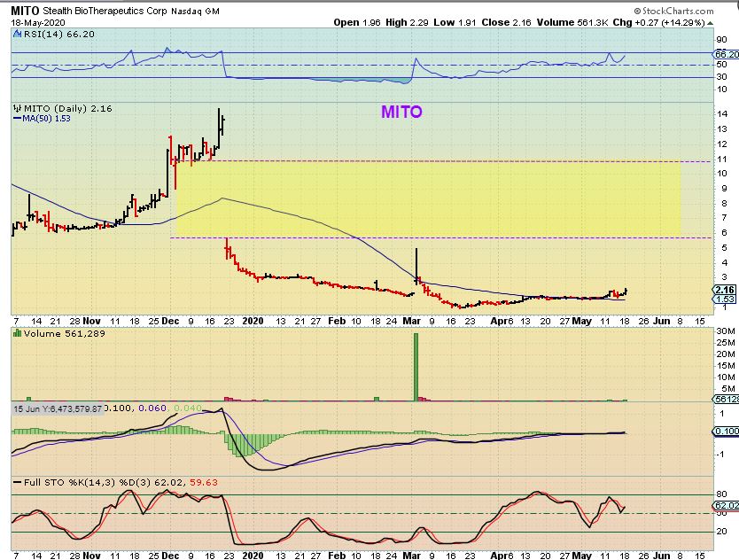Click the purple MITO chart annotation
This screenshot has width=739, height=560.
(x=401, y=112)
